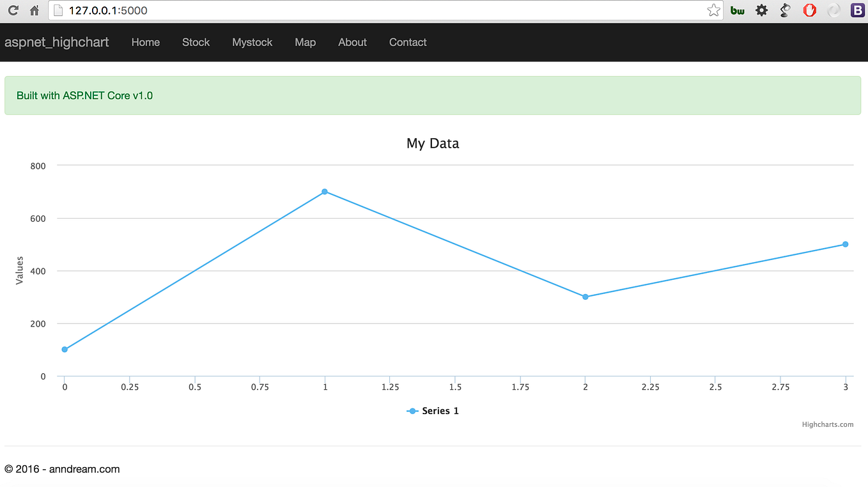Open the Stock navigation item
The image size is (868, 487).
coord(196,42)
